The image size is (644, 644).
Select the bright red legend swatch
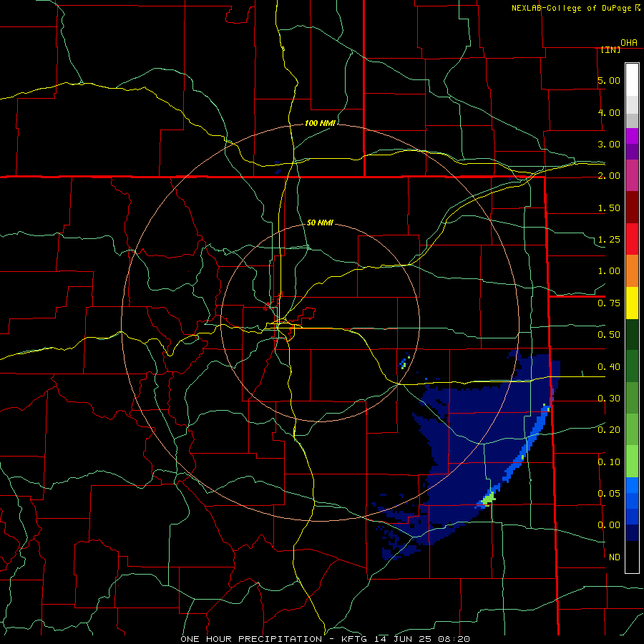(632, 239)
